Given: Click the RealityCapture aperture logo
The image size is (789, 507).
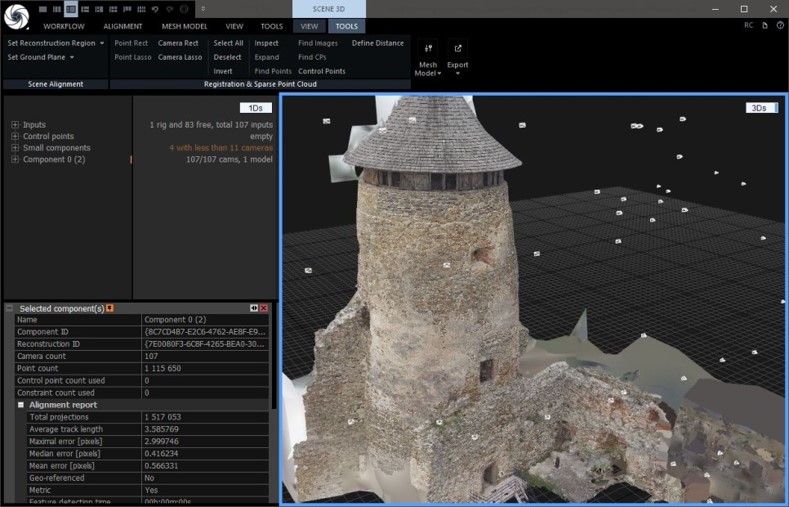Looking at the screenshot, I should pyautogui.click(x=18, y=17).
